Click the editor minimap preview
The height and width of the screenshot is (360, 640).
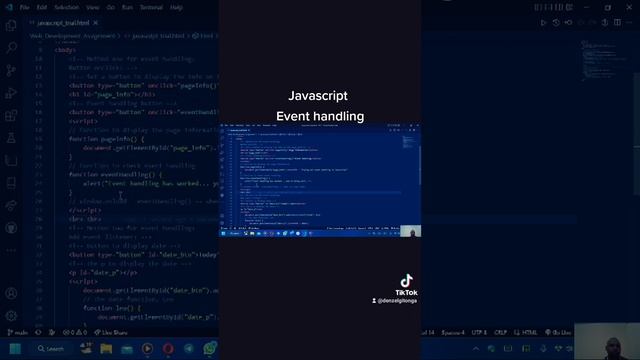click(604, 60)
